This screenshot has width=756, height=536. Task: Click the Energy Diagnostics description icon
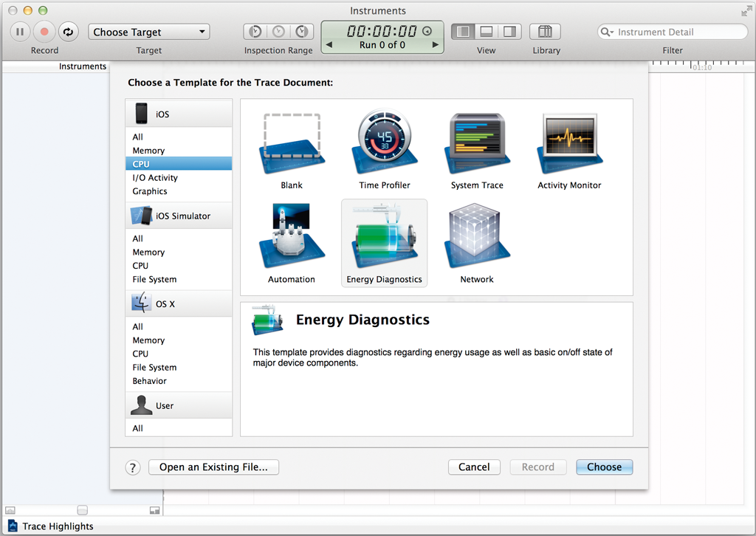(267, 320)
